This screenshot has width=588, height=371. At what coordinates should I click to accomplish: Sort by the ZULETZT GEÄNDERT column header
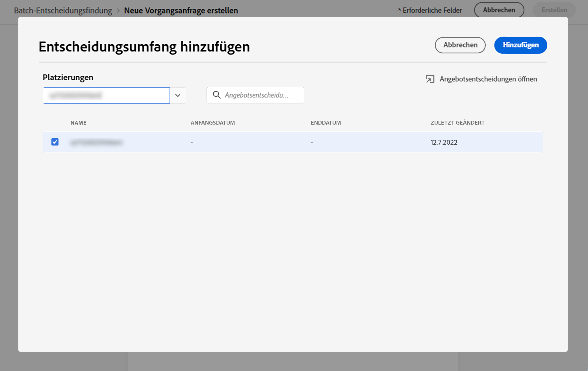[457, 123]
